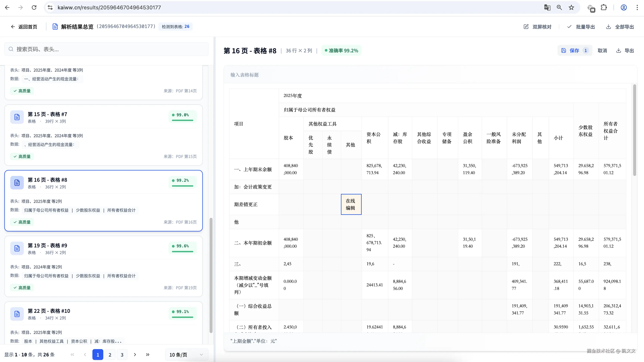Click the 归属于母公司所有者权益 header cell
This screenshot has width=644, height=362.
[x=426, y=110]
